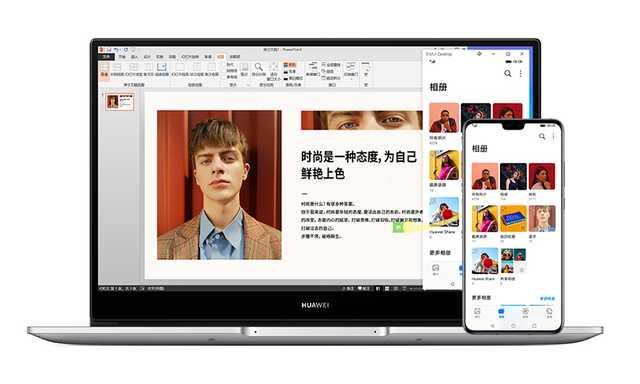This screenshot has height=384, width=640.
Task: Open yellow-background album in EMUI Desktop window
Action: pyautogui.click(x=444, y=165)
